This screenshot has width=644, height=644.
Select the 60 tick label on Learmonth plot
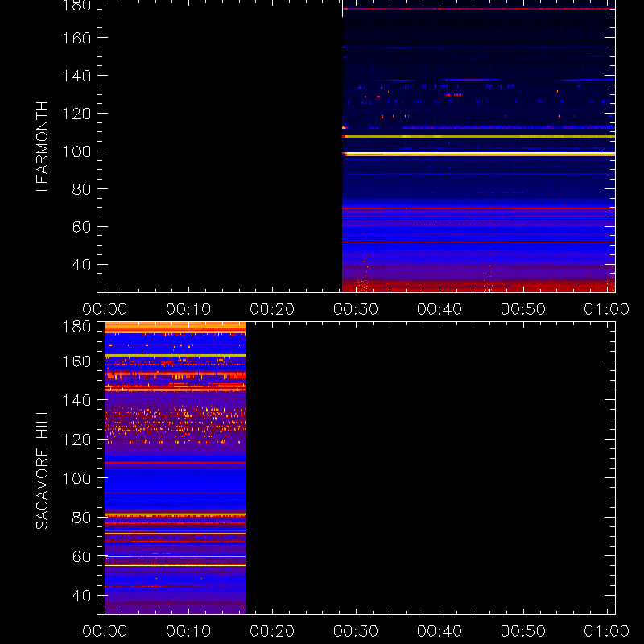[81, 227]
